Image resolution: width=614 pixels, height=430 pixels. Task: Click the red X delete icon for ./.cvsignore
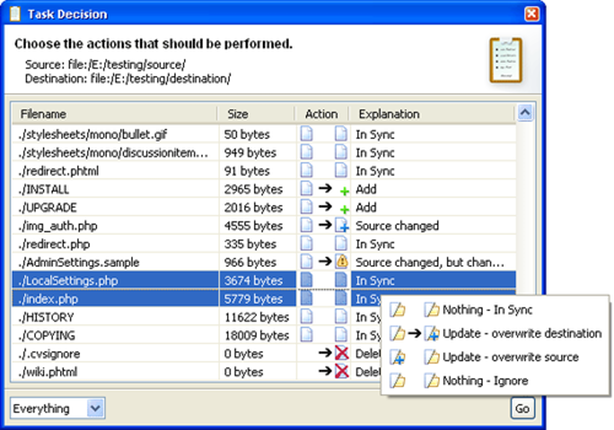coord(341,353)
